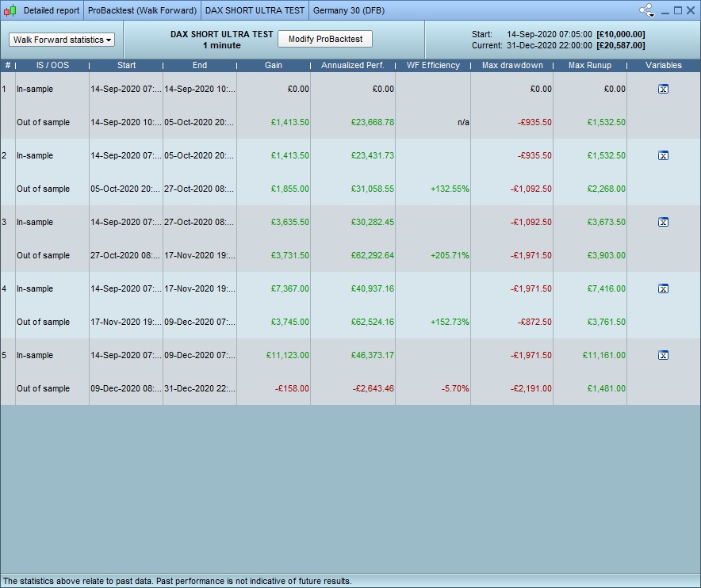Click max runup value £1,481.00
The width and height of the screenshot is (701, 588).
(606, 389)
